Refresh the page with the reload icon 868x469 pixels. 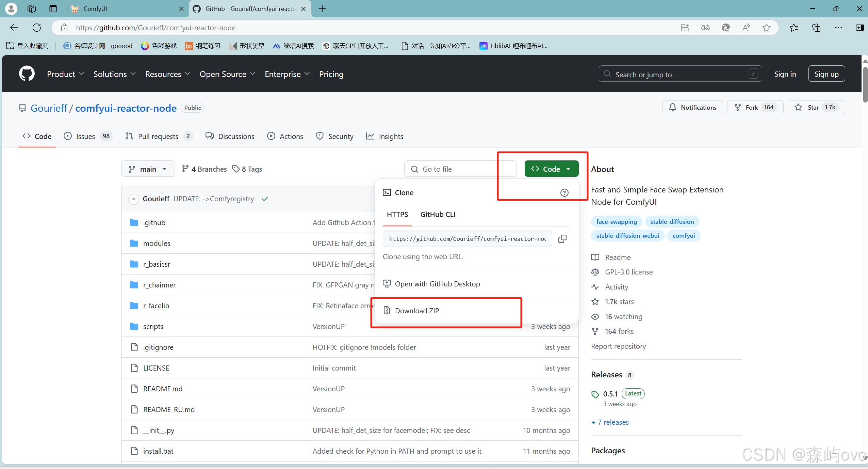point(37,28)
